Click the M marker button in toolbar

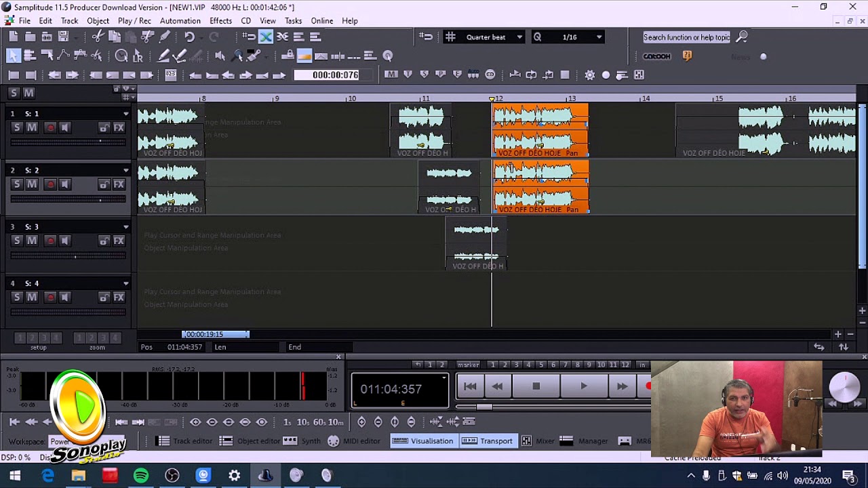(391, 75)
